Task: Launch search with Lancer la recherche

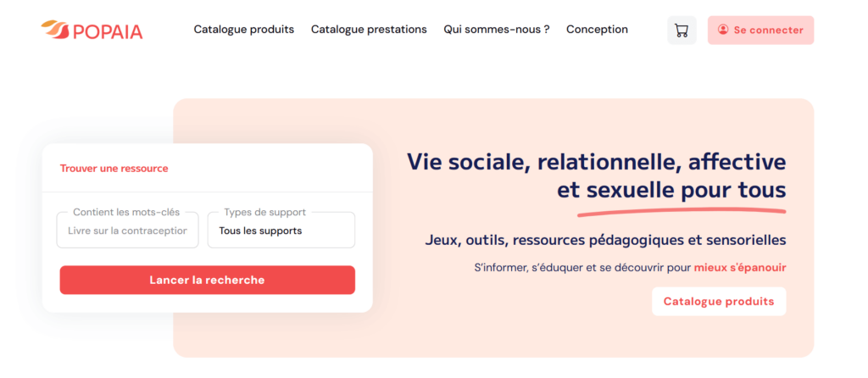Action: 207,280
